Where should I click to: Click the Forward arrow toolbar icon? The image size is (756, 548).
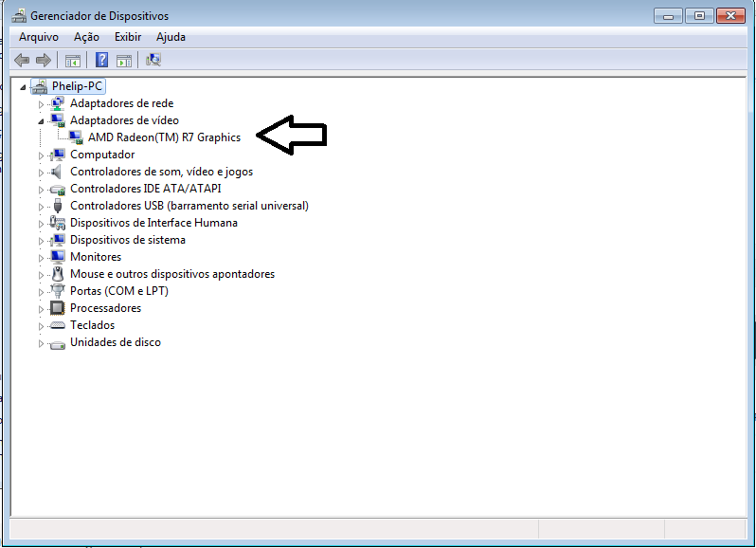click(44, 61)
